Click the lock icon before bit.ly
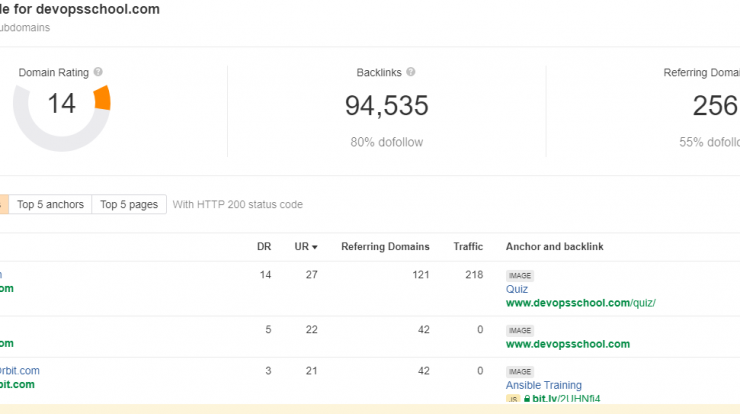Viewport: 740px width, 414px height. point(527,399)
